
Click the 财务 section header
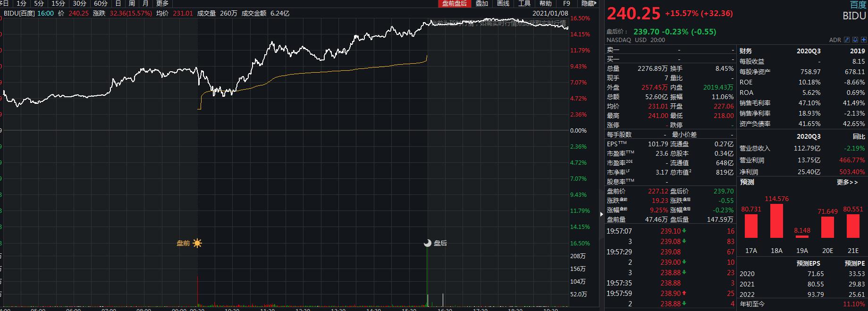pos(746,51)
